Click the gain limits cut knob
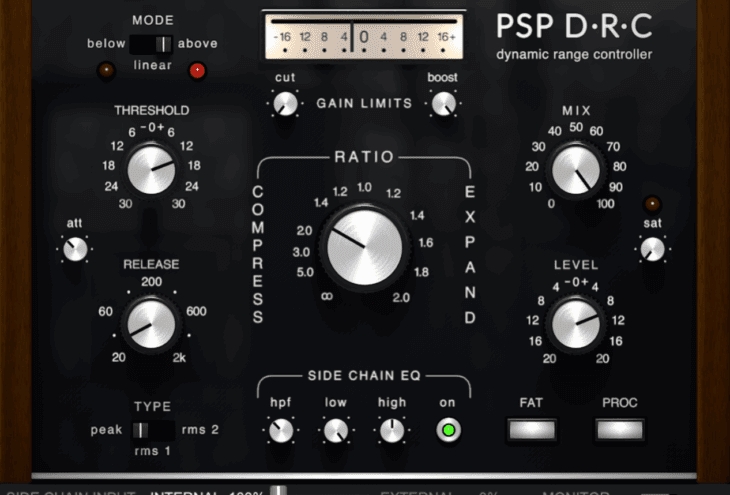730x495 pixels. coord(285,103)
